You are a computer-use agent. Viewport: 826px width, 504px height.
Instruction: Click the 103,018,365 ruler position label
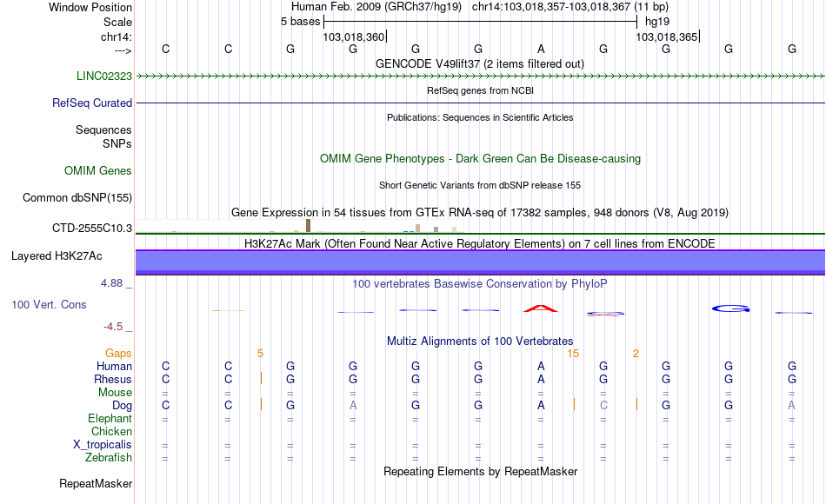tap(666, 36)
